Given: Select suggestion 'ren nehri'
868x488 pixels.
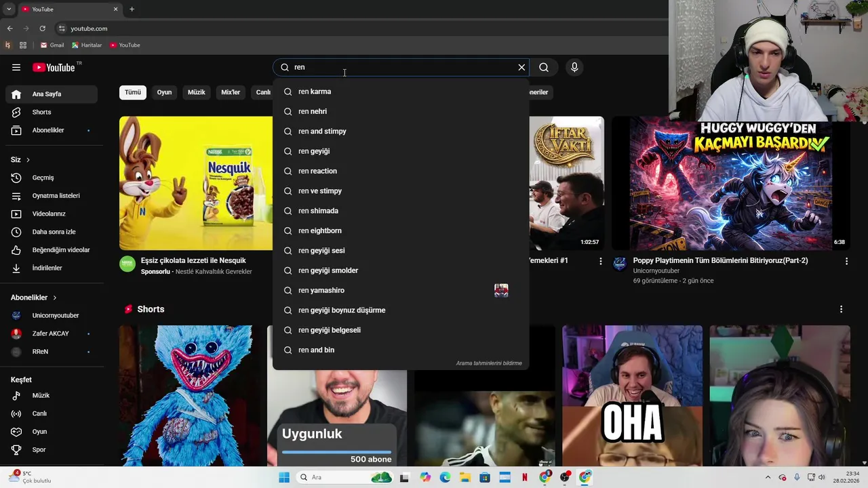Looking at the screenshot, I should click(401, 111).
